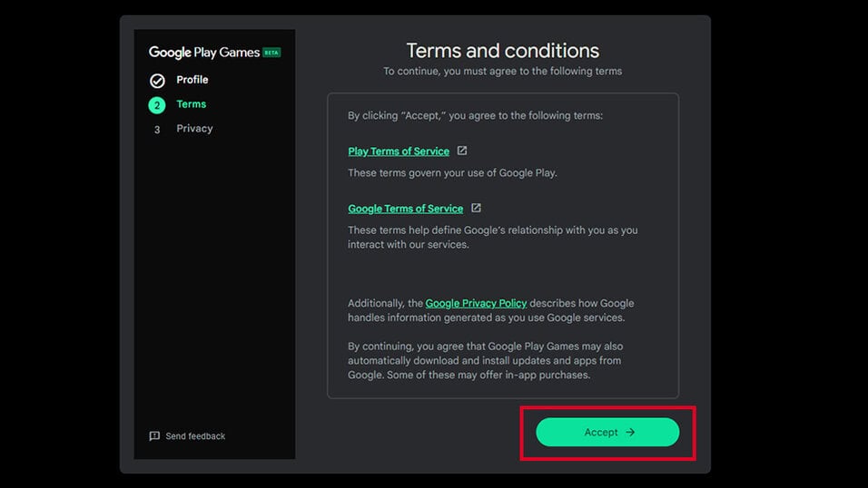Click the Send feedback text

coord(195,436)
